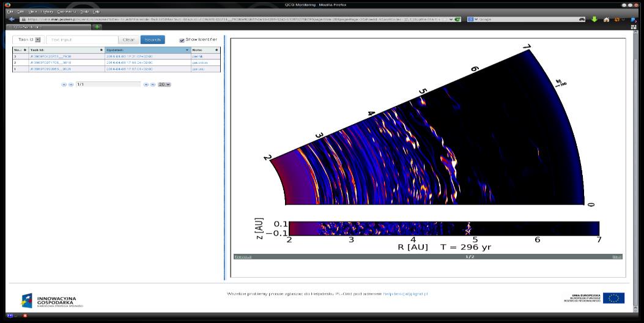644x323 pixels.
Task: Open task id link in row 1
Action: pyautogui.click(x=51, y=69)
